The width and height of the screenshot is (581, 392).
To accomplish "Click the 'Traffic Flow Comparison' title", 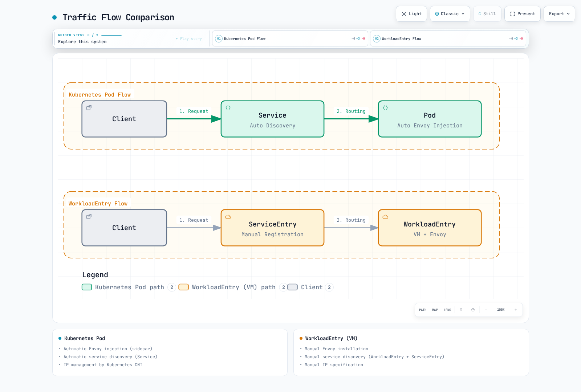I will 118,17.
